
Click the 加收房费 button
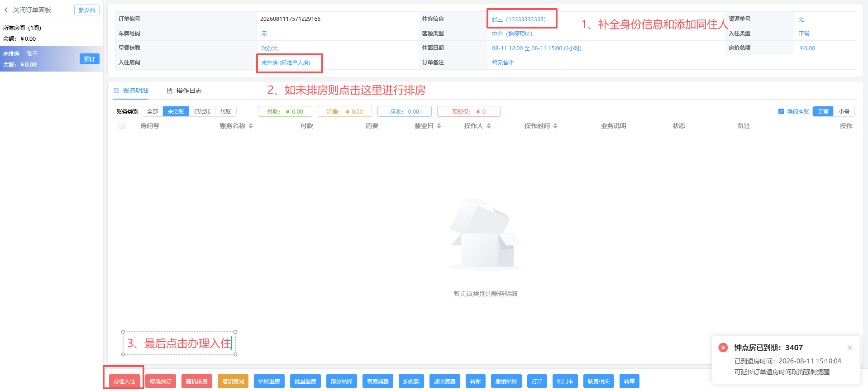445,381
